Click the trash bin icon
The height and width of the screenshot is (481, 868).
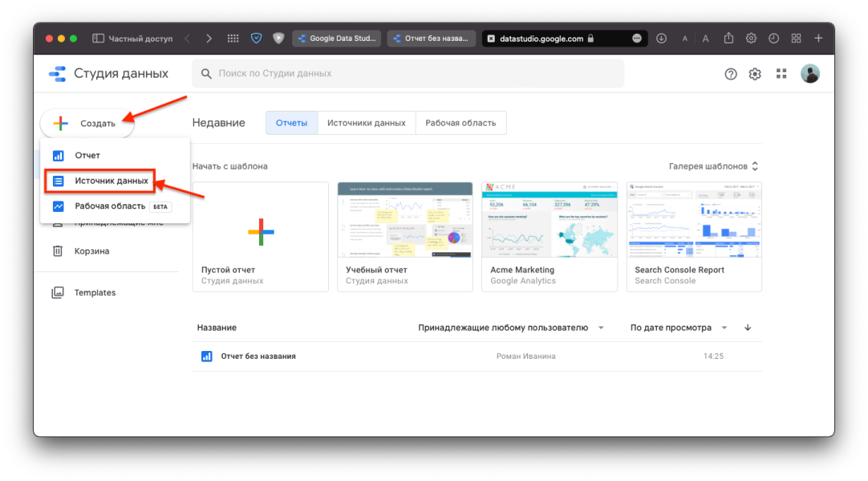[x=58, y=251]
